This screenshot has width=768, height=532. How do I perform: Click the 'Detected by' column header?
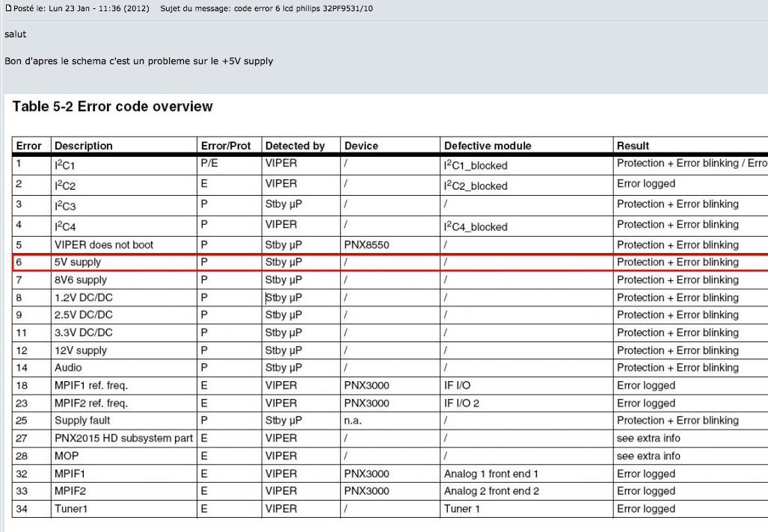click(295, 146)
